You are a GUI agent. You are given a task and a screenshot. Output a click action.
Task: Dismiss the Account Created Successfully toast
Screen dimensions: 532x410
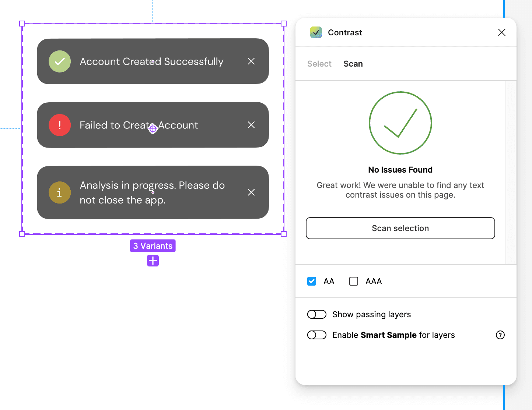[251, 61]
